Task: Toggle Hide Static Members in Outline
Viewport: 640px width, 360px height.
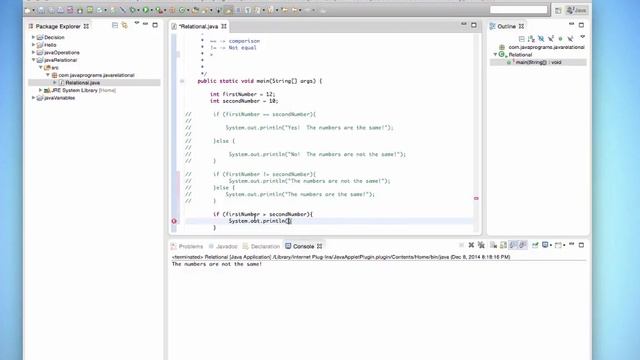Action: point(551,39)
